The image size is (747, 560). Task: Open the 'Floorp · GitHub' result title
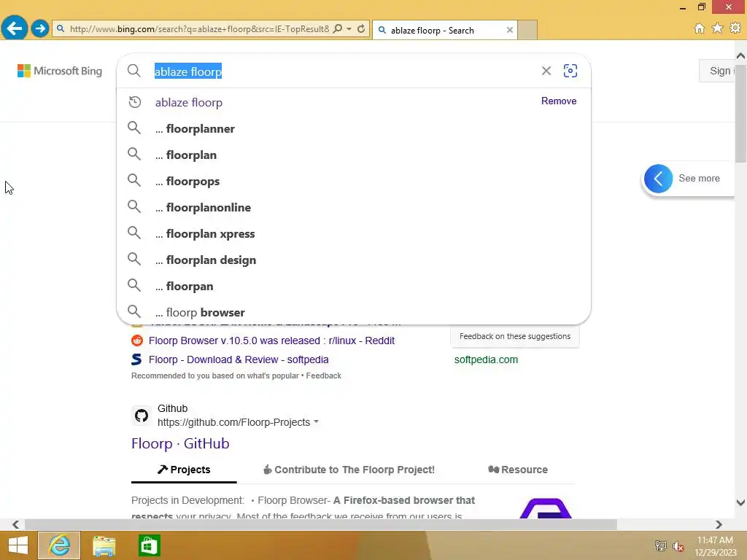point(180,443)
